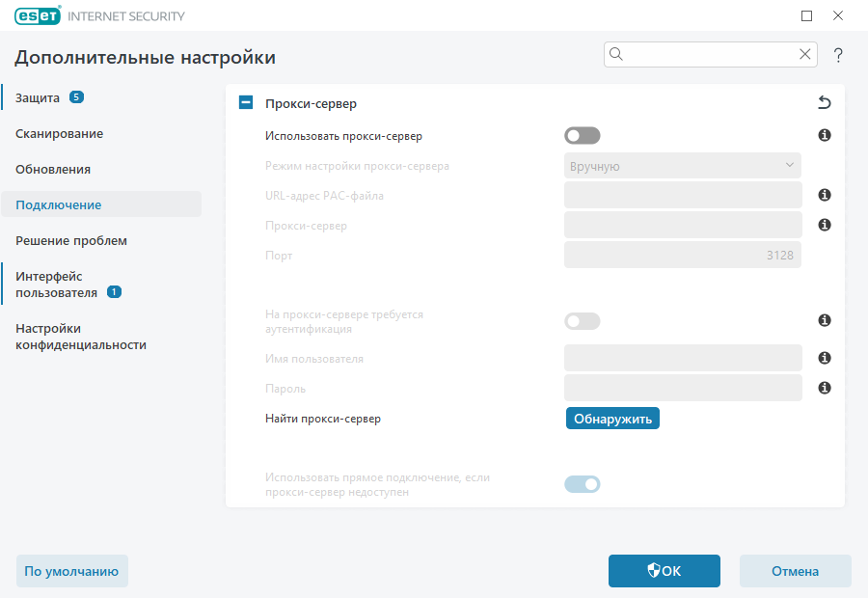Click the Пароль input field
The width and height of the screenshot is (868, 598).
tap(683, 388)
